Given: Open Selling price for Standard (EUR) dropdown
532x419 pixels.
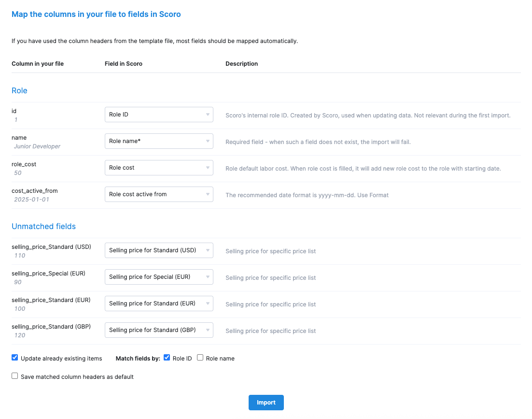Looking at the screenshot, I should [159, 303].
